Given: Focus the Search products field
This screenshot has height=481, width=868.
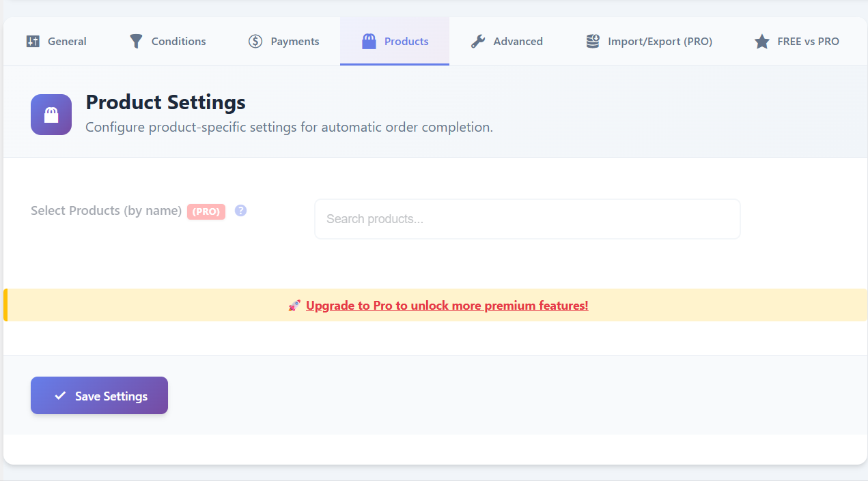Looking at the screenshot, I should (x=527, y=219).
